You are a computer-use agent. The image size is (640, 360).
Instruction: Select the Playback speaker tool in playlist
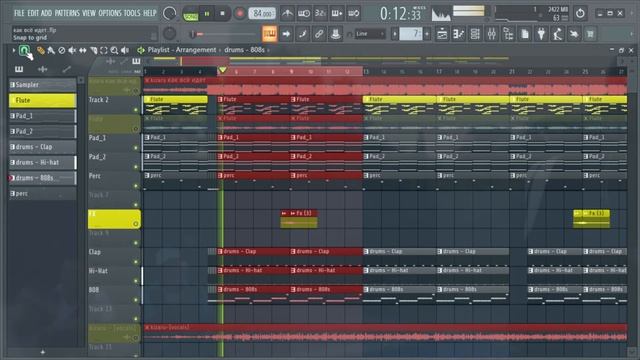pyautogui.click(x=125, y=50)
